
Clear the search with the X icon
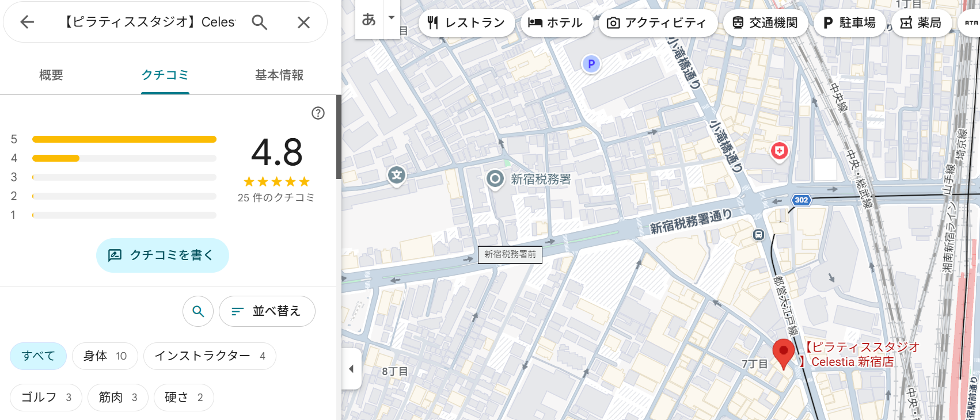[303, 22]
